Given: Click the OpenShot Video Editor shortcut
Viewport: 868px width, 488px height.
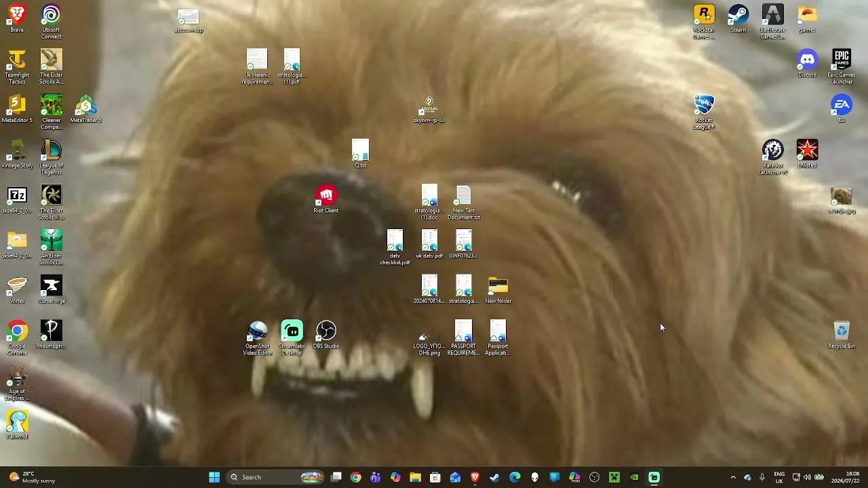Looking at the screenshot, I should [258, 338].
